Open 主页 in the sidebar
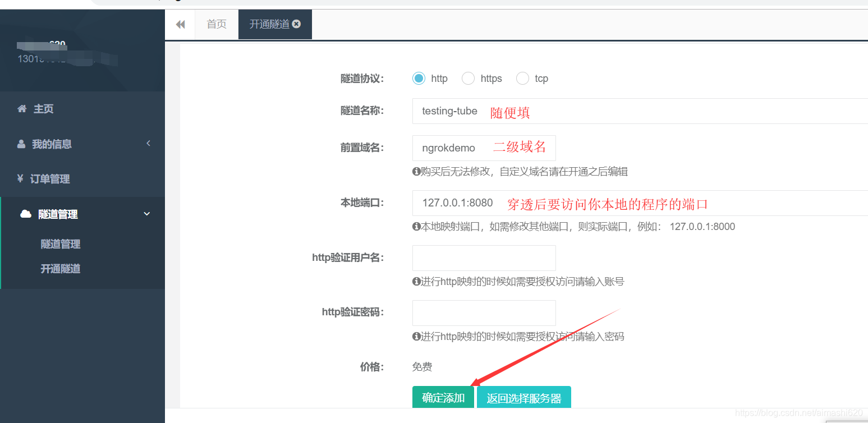Image resolution: width=868 pixels, height=423 pixels. click(82, 109)
